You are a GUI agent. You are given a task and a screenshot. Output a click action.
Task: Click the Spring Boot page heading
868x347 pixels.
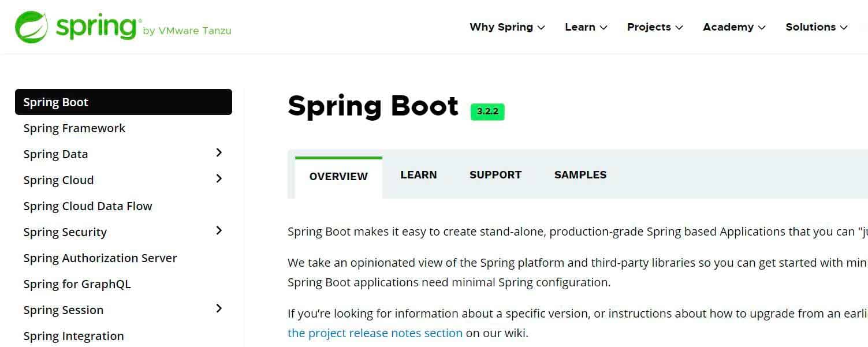373,106
